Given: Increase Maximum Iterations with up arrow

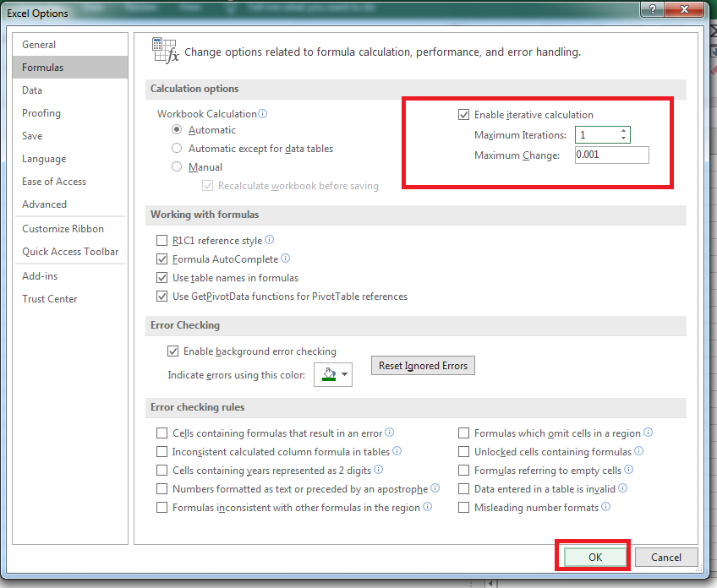Looking at the screenshot, I should click(x=624, y=131).
